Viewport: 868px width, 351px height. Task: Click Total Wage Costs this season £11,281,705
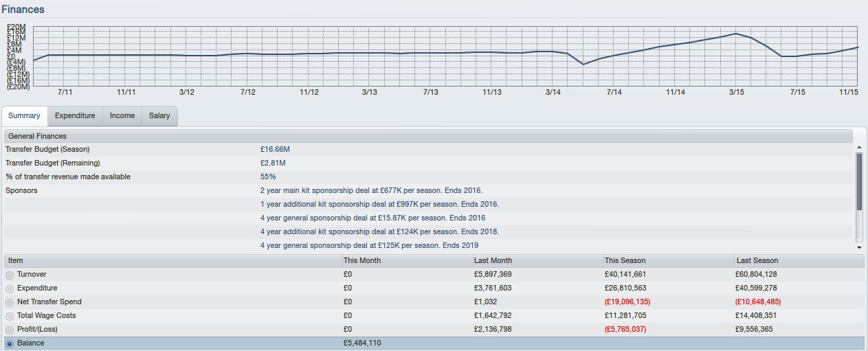625,315
